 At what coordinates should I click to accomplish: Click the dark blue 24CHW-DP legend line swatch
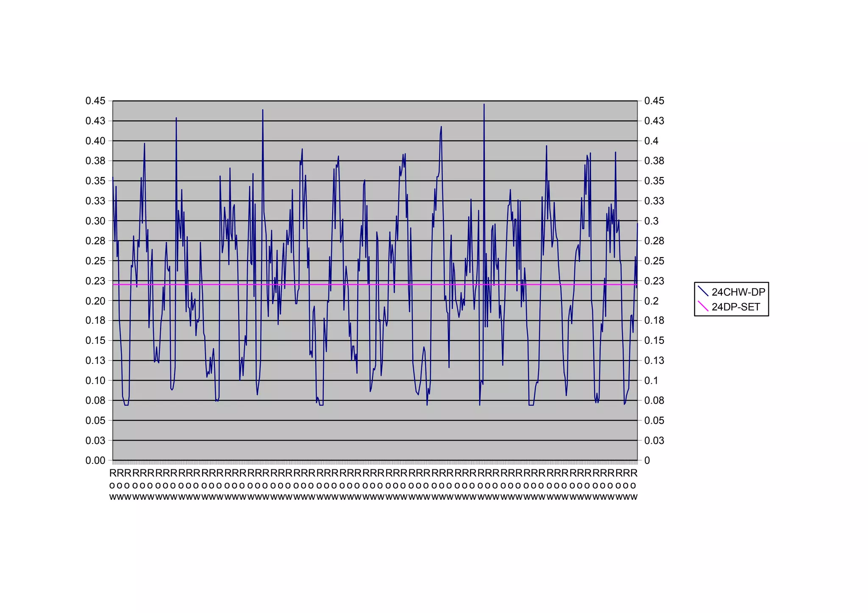[x=703, y=291]
